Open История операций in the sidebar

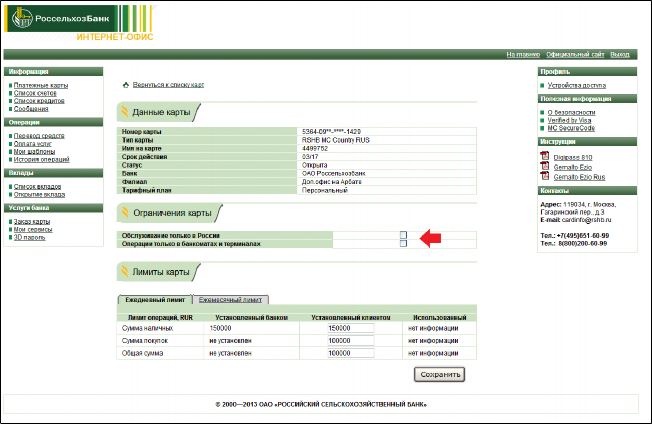point(42,159)
